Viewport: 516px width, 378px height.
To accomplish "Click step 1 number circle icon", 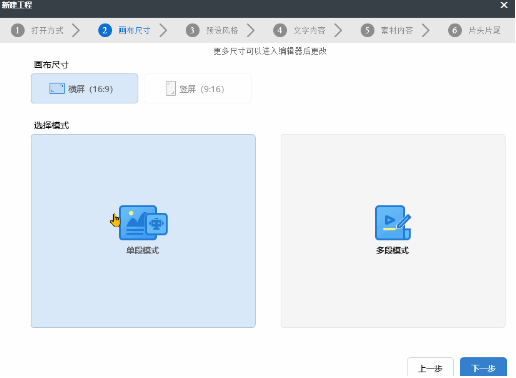I will [18, 30].
